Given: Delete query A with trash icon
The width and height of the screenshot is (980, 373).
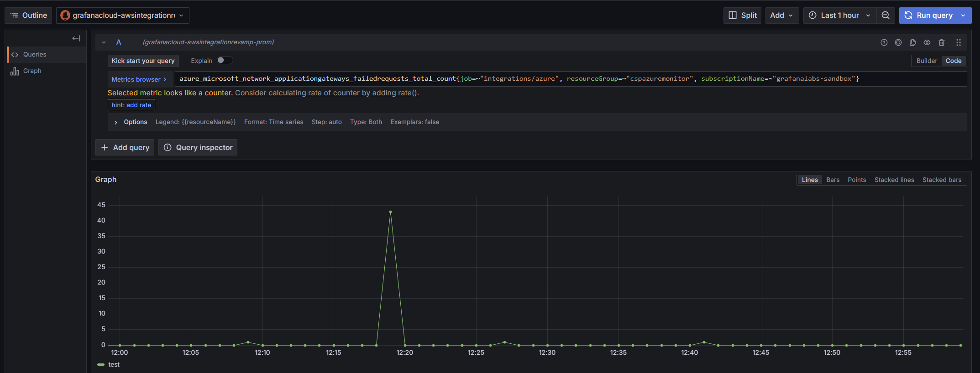Looking at the screenshot, I should (x=941, y=42).
